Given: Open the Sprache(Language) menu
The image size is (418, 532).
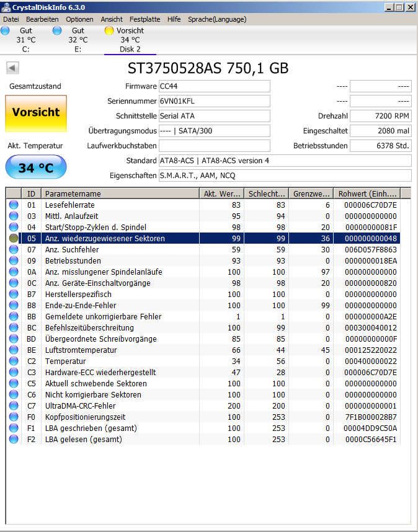Looking at the screenshot, I should pyautogui.click(x=217, y=19).
